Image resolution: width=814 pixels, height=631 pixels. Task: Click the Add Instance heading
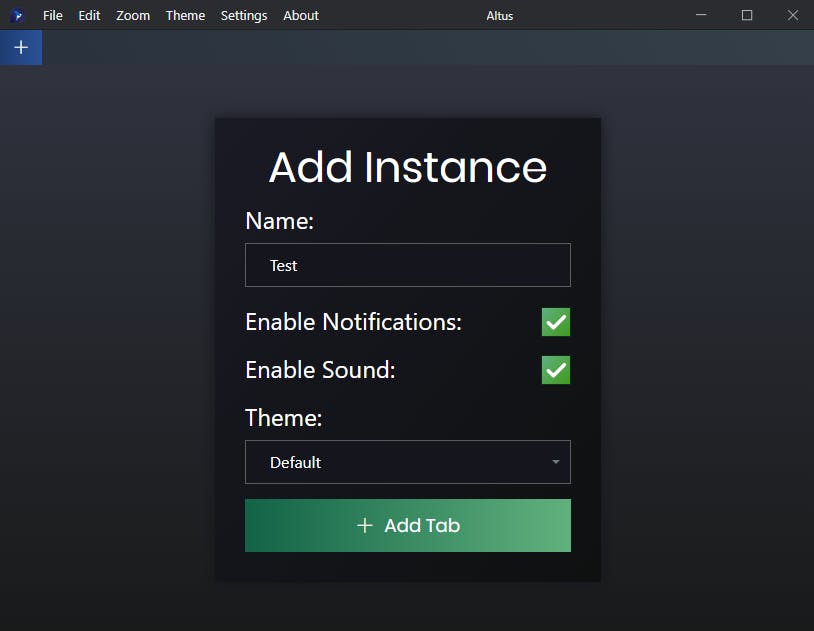pyautogui.click(x=408, y=167)
